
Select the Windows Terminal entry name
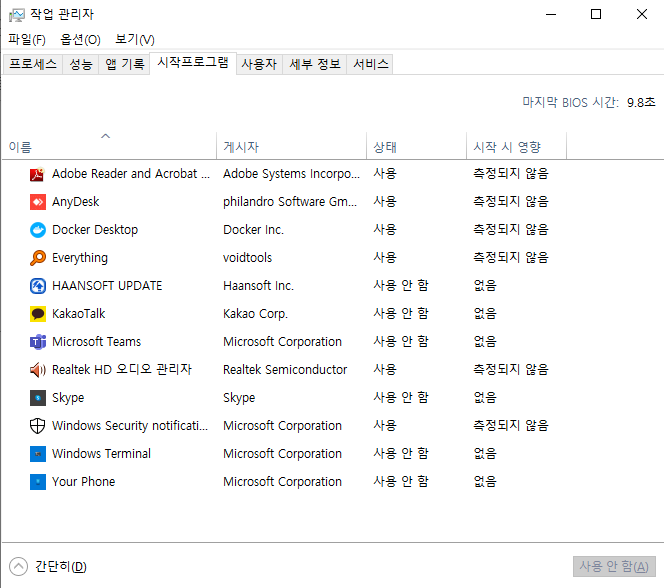(x=101, y=453)
